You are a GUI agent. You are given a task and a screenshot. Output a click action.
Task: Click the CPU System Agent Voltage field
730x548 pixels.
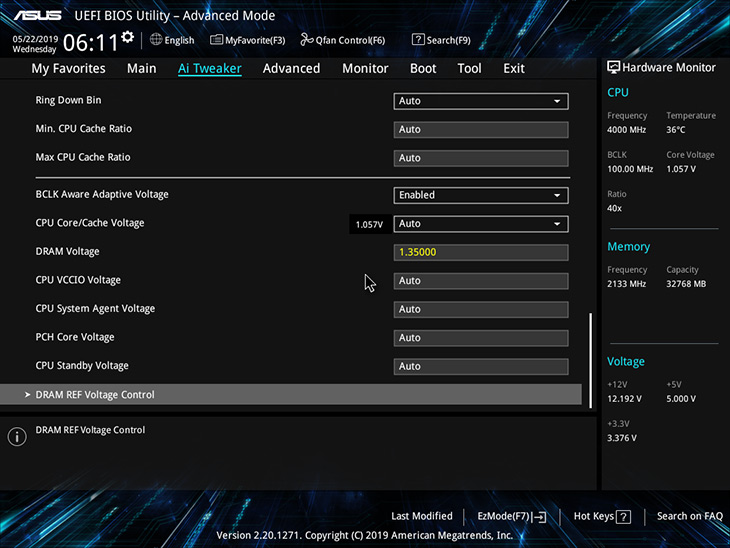pos(480,309)
